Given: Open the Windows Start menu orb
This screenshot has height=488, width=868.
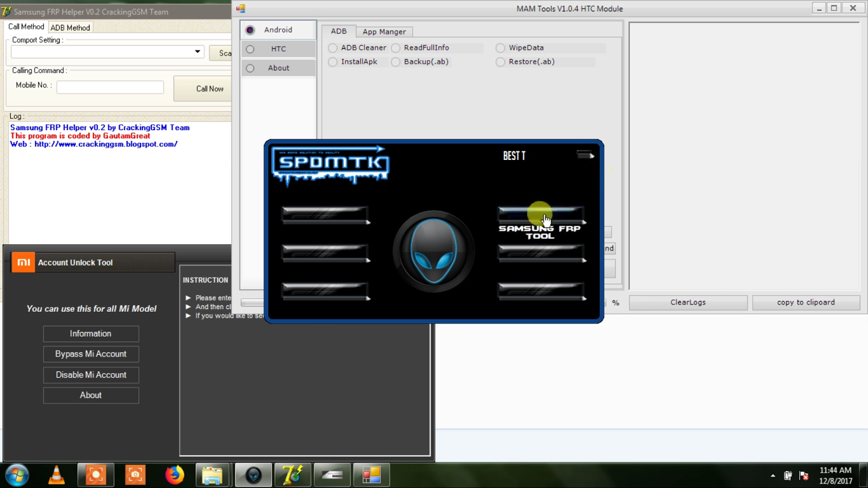Looking at the screenshot, I should [x=17, y=475].
